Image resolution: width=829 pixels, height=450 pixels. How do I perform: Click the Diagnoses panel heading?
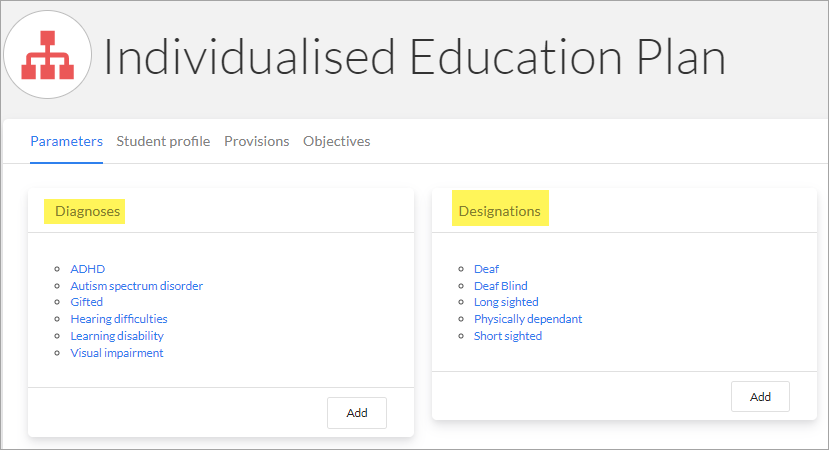coord(87,211)
